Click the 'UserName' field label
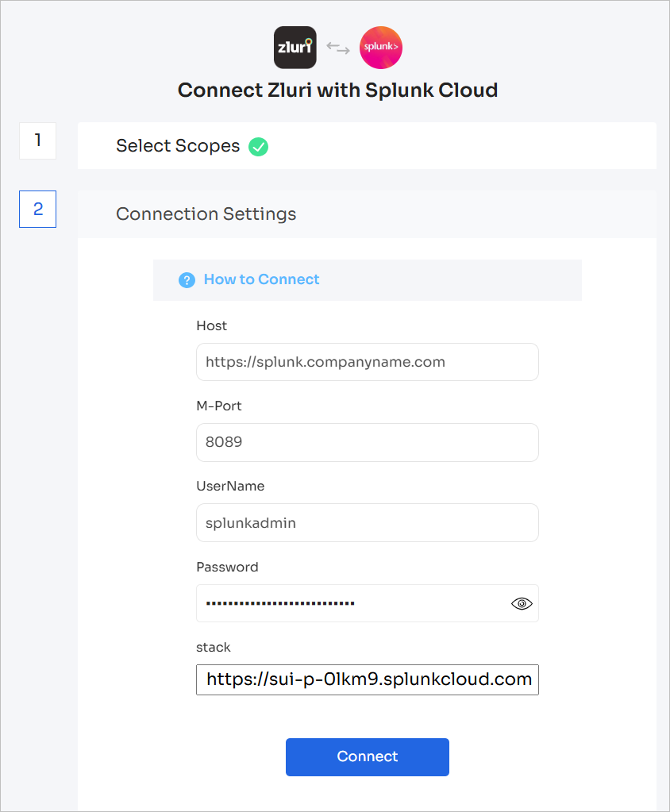 pyautogui.click(x=230, y=487)
